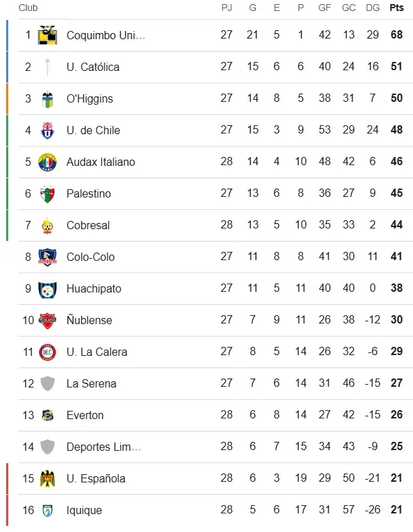This screenshot has height=532, width=413.
Task: Click the U. Española club crest
Action: (x=47, y=478)
